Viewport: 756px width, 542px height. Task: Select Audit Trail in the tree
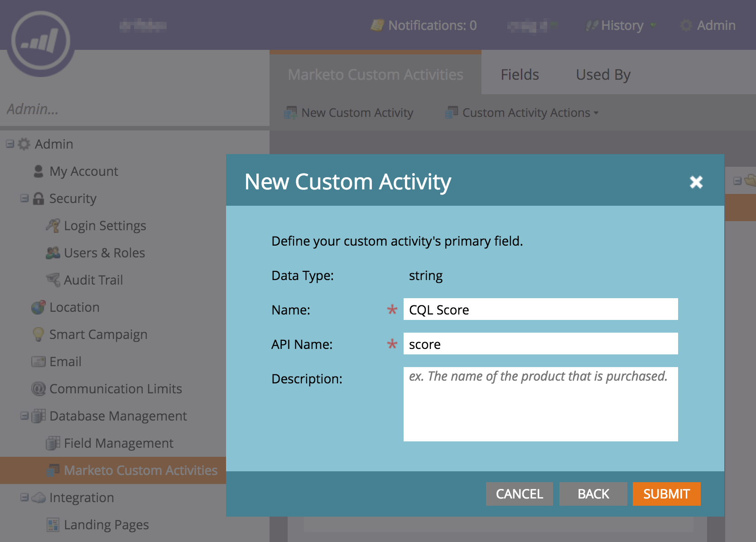pos(93,280)
